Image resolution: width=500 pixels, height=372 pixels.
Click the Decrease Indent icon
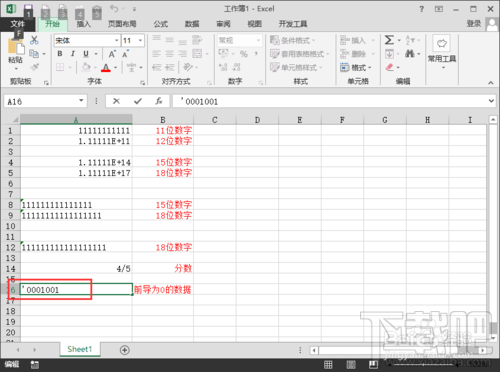click(157, 68)
